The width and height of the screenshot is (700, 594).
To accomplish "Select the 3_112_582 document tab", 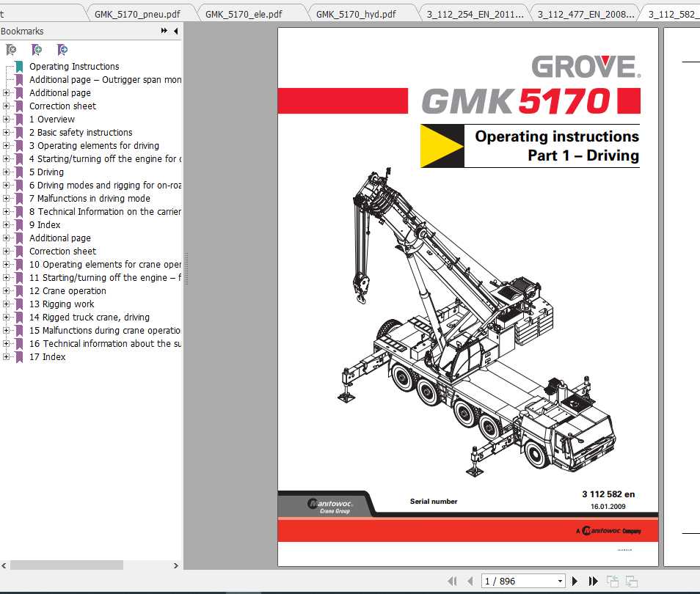I will pyautogui.click(x=673, y=14).
